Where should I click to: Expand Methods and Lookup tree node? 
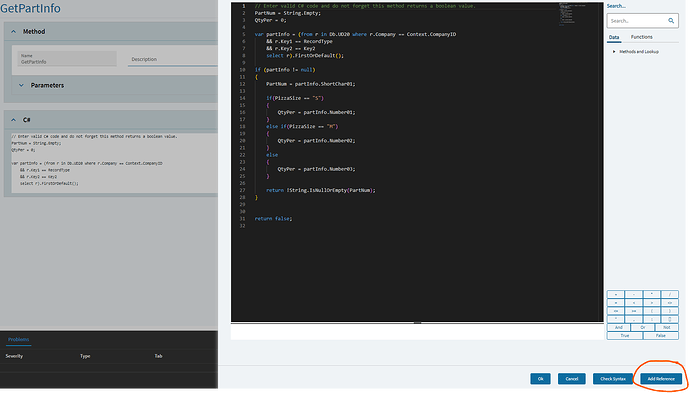[614, 51]
